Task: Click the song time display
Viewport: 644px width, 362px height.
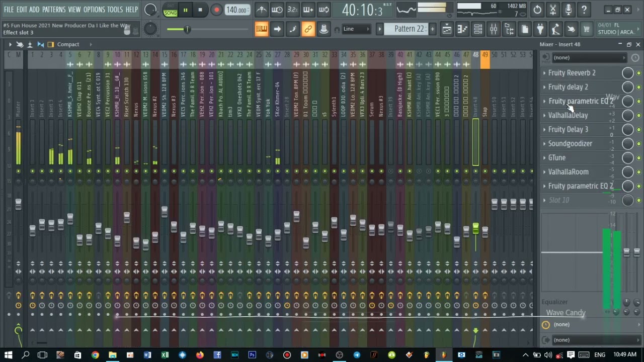Action: coord(362,10)
